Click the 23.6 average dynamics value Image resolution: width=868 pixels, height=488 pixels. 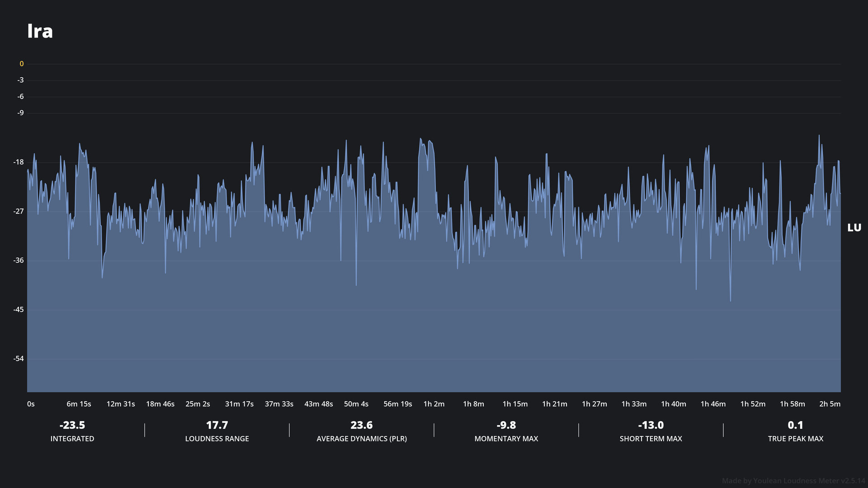point(362,425)
